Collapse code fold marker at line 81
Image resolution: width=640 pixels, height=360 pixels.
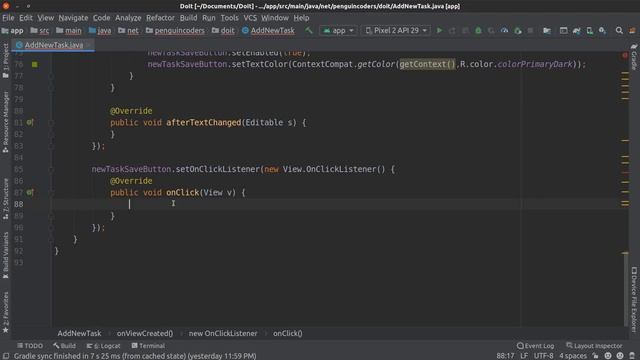(51, 122)
